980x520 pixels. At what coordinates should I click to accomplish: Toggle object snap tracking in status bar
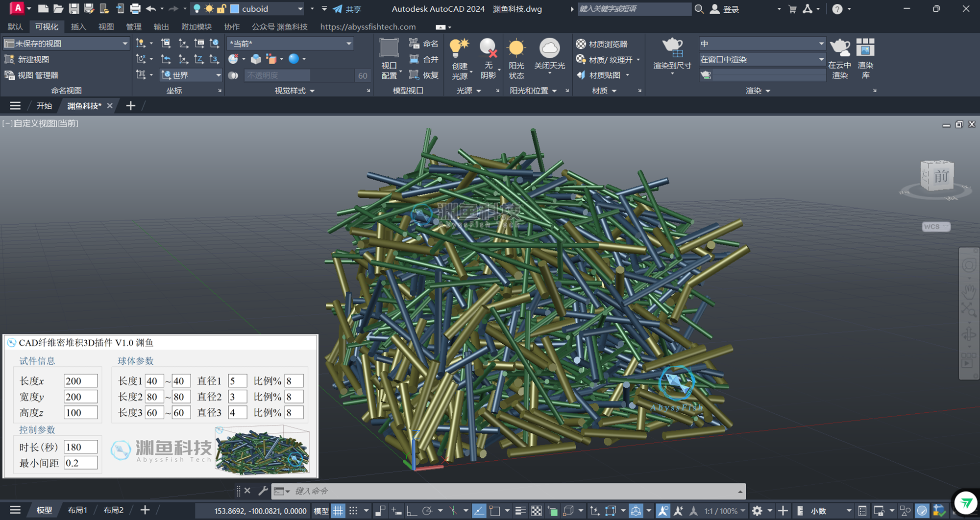pyautogui.click(x=479, y=511)
